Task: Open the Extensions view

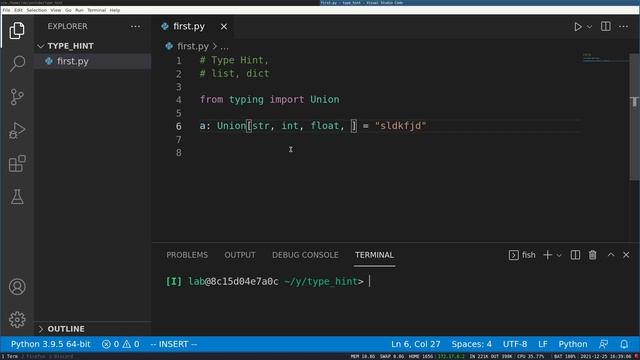Action: click(x=17, y=164)
